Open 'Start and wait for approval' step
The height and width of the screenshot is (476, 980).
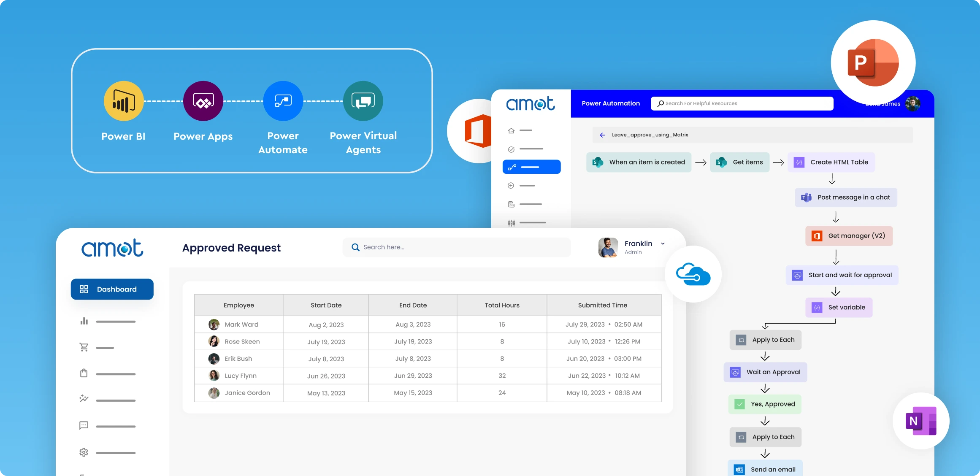842,275
